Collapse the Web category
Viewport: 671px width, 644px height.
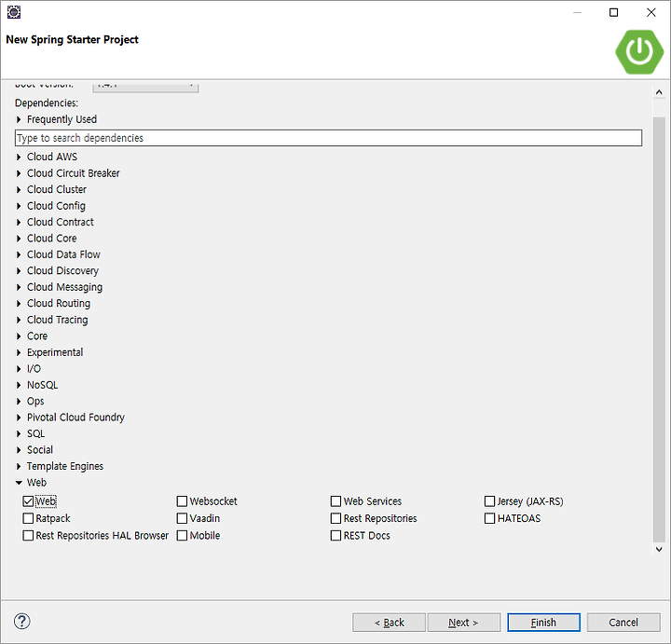click(19, 483)
